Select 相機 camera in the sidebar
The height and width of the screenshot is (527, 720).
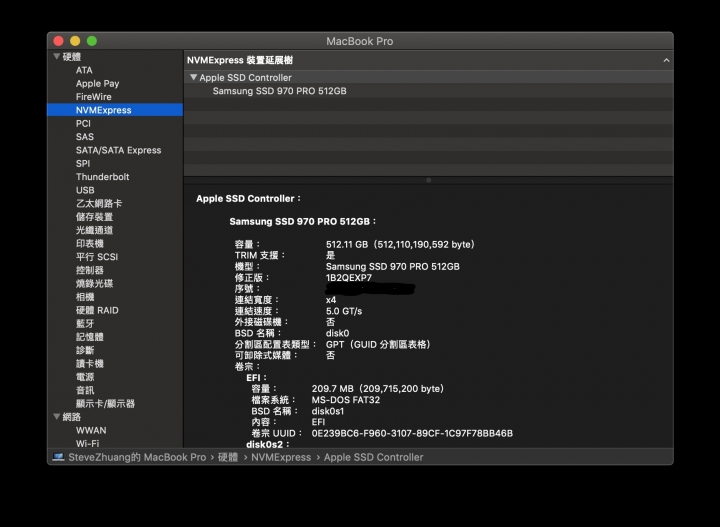point(85,297)
